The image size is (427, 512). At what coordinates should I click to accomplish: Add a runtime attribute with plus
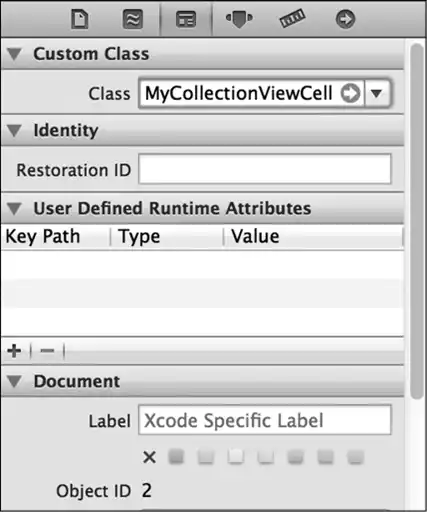pyautogui.click(x=14, y=351)
